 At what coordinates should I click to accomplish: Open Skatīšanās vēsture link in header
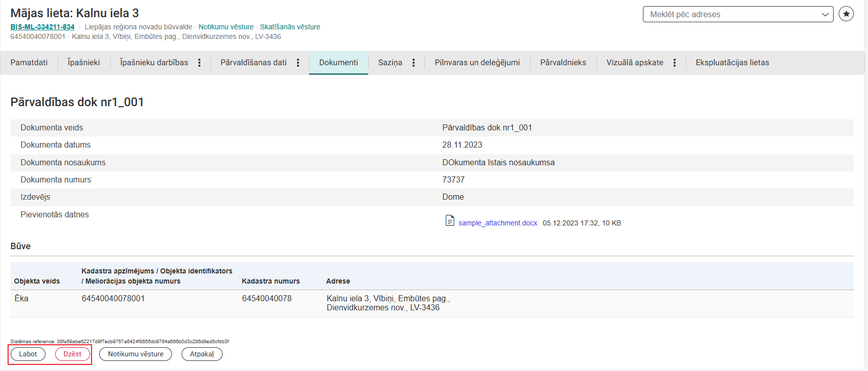click(x=290, y=27)
